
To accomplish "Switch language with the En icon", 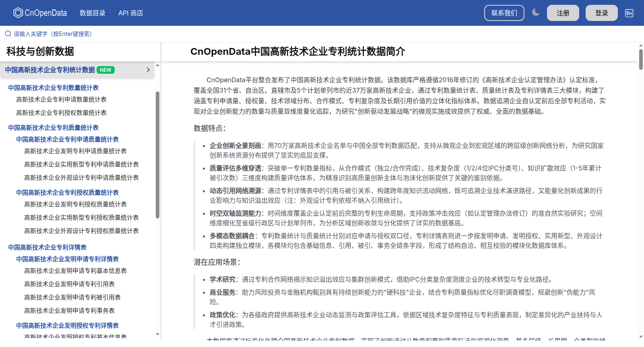I will pos(629,13).
